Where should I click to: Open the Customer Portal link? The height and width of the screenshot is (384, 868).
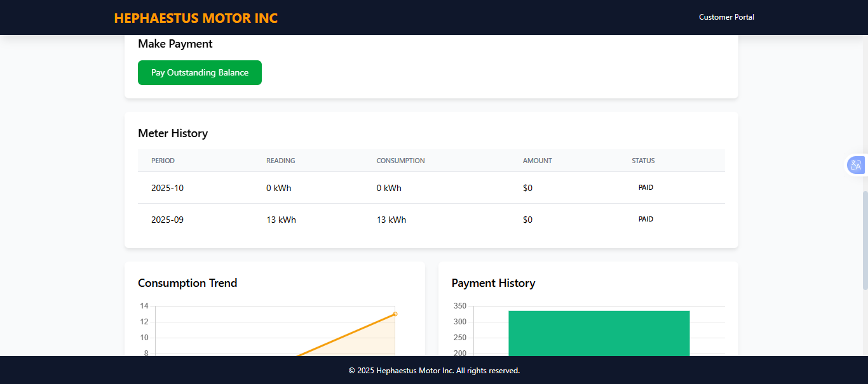[x=726, y=17]
